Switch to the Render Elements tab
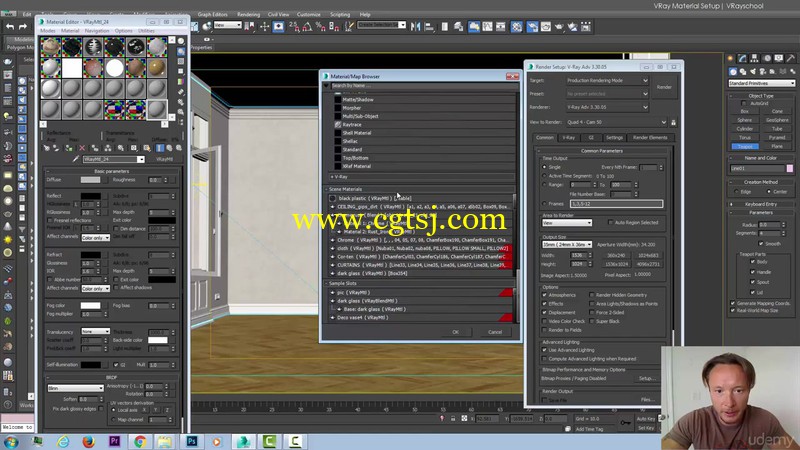The image size is (800, 450). pos(649,137)
